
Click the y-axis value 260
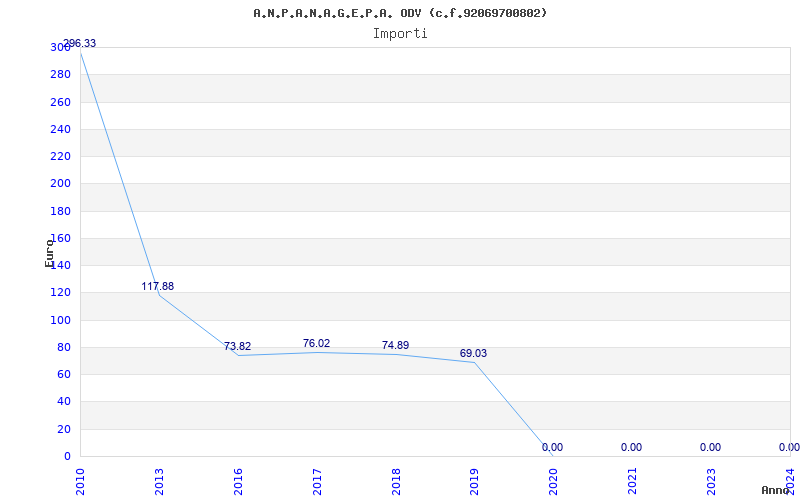coord(60,102)
